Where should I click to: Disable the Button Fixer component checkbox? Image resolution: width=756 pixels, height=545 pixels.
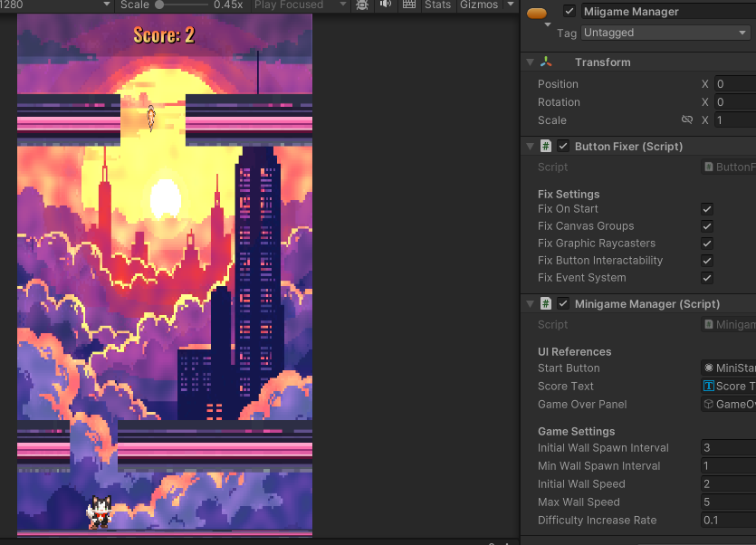click(x=562, y=146)
